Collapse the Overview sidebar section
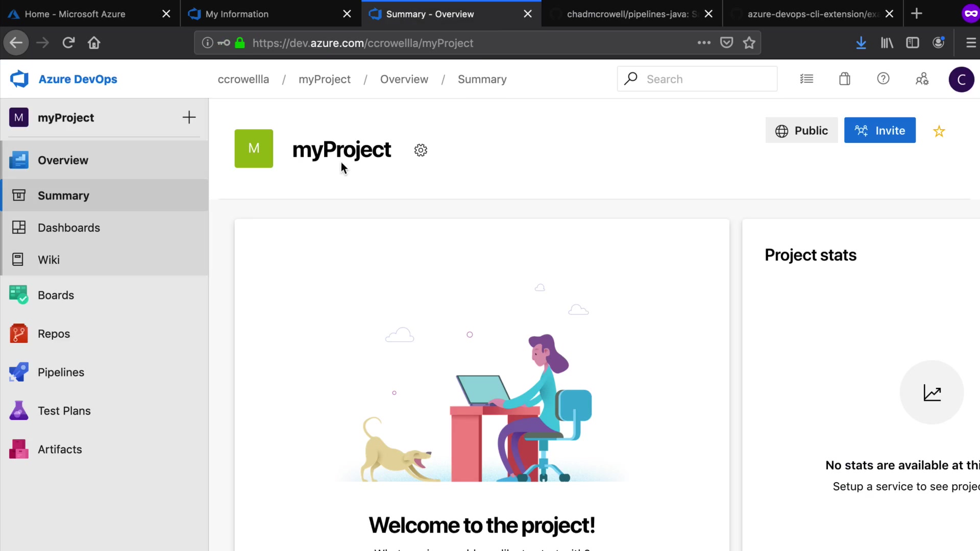The image size is (980, 551). (x=63, y=160)
